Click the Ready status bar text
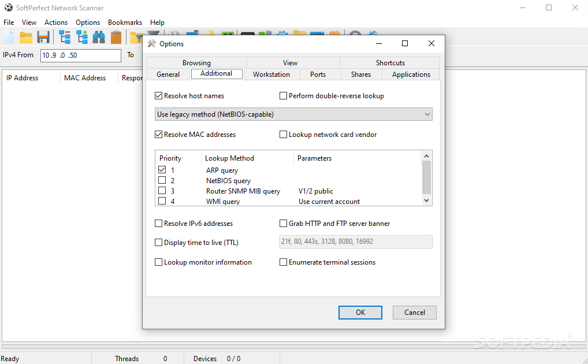Image resolution: width=588 pixels, height=364 pixels. tap(10, 359)
